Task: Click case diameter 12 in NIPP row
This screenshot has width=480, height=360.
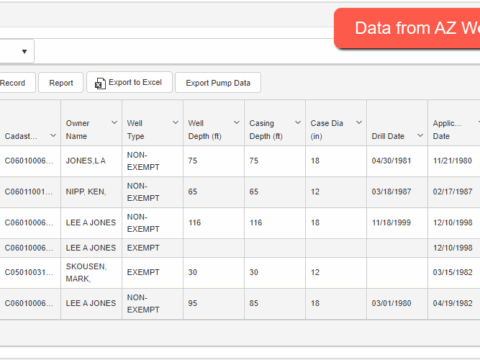Action: pyautogui.click(x=315, y=192)
